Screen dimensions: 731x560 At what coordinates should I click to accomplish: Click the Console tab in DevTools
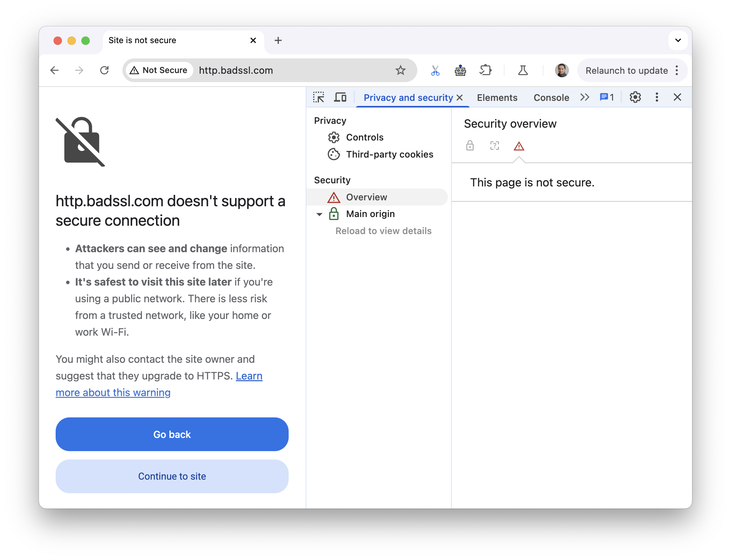click(x=551, y=97)
